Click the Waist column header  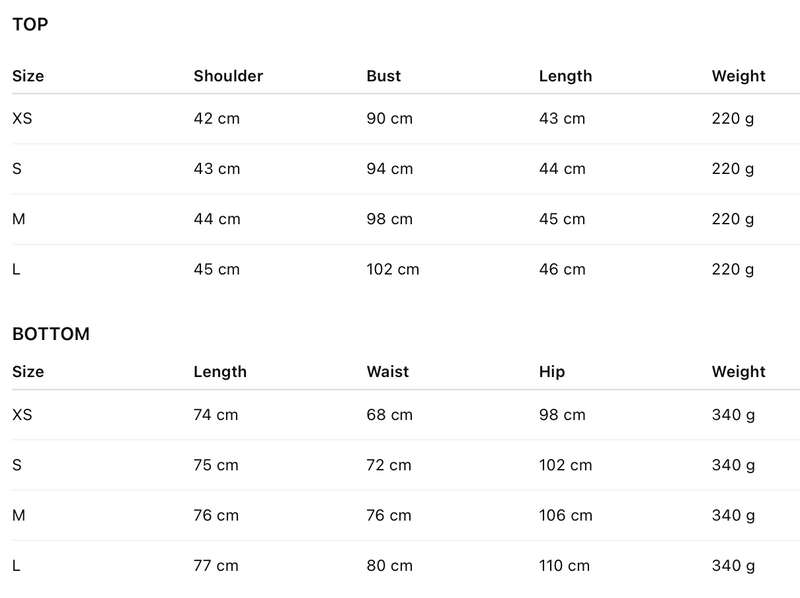point(388,372)
